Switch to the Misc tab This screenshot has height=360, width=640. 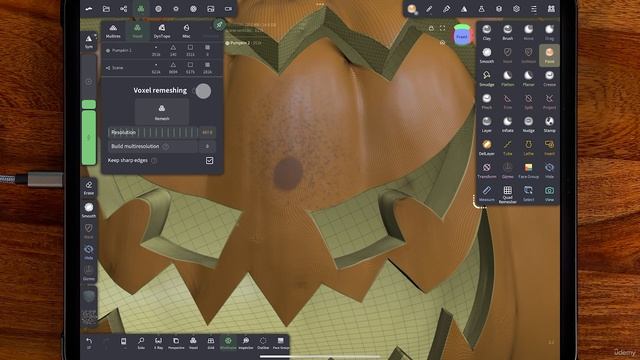(x=186, y=31)
